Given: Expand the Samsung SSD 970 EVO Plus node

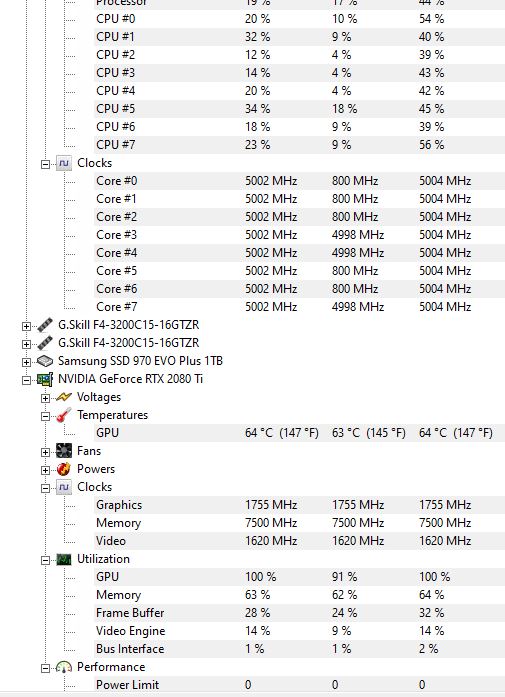Looking at the screenshot, I should (x=26, y=362).
